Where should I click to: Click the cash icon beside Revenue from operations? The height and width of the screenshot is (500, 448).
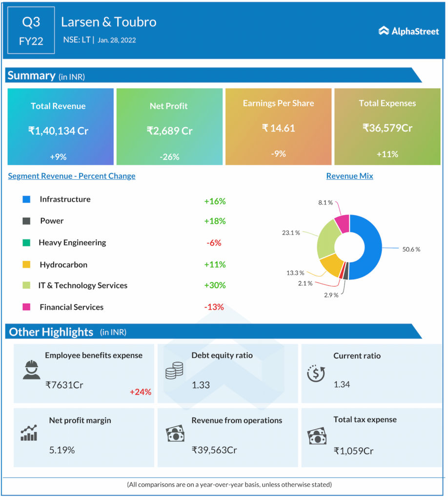175,433
